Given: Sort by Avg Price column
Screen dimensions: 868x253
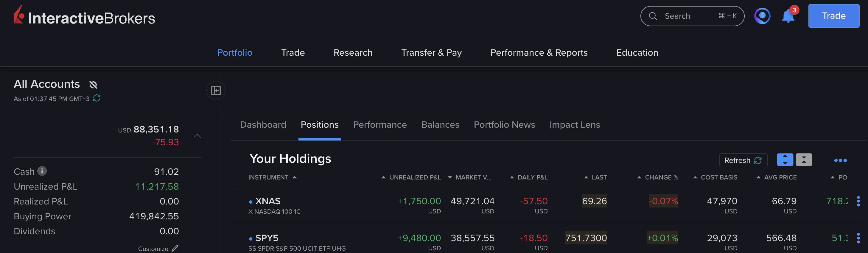Looking at the screenshot, I should pos(777,177).
